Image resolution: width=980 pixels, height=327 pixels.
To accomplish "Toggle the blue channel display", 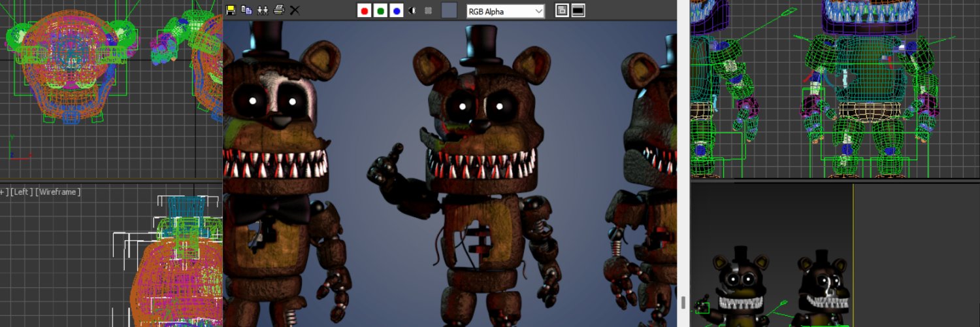I will (x=397, y=10).
